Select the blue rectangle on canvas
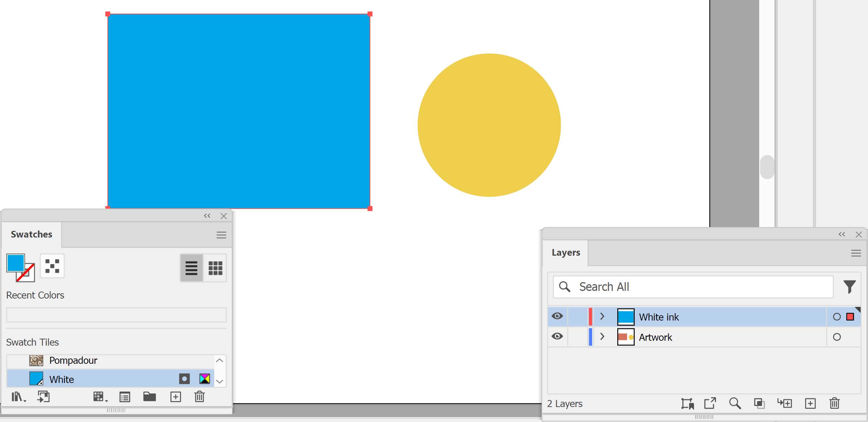This screenshot has height=422, width=868. (x=239, y=111)
